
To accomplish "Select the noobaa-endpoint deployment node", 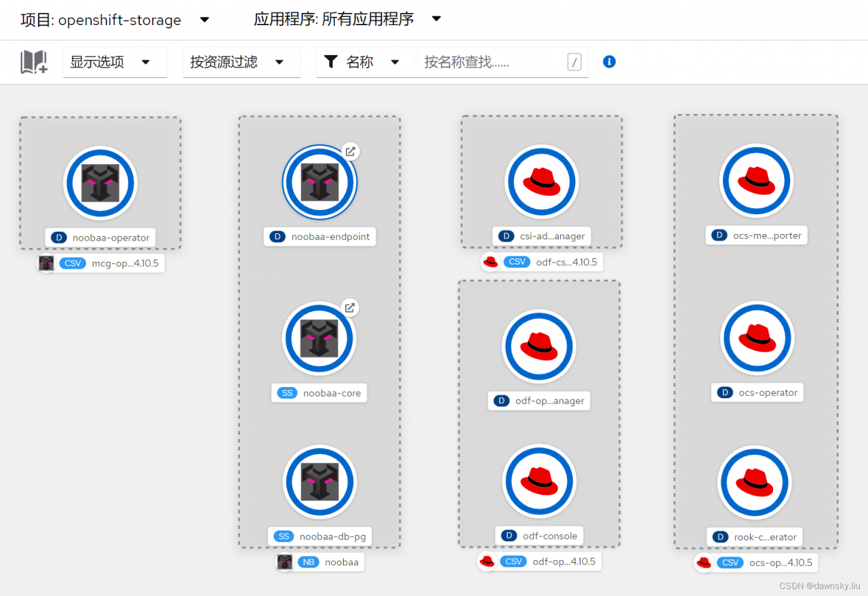I will click(319, 182).
